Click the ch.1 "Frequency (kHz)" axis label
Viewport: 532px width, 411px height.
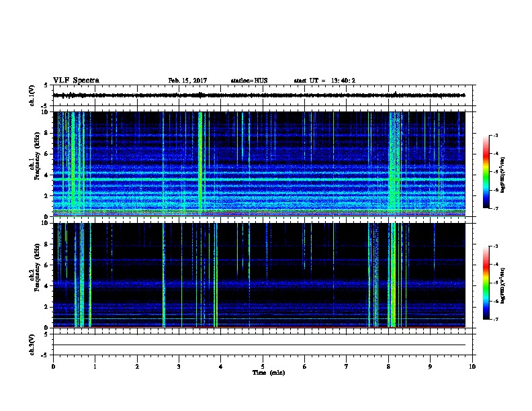point(37,156)
